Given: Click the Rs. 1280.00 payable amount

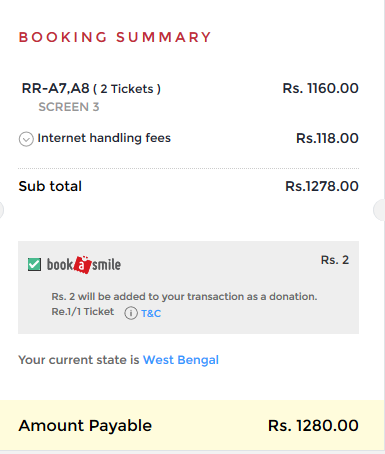Looking at the screenshot, I should pyautogui.click(x=313, y=426).
